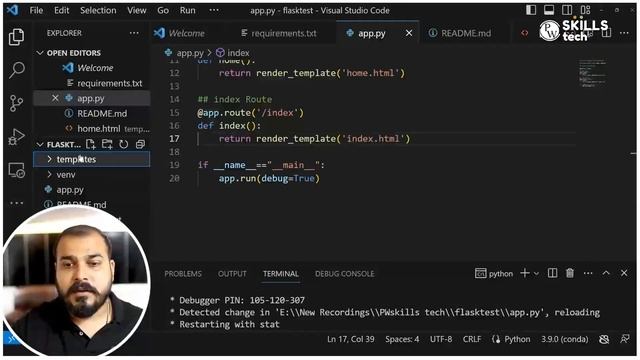
Task: Click the VS Code logo in title bar
Action: [13, 10]
